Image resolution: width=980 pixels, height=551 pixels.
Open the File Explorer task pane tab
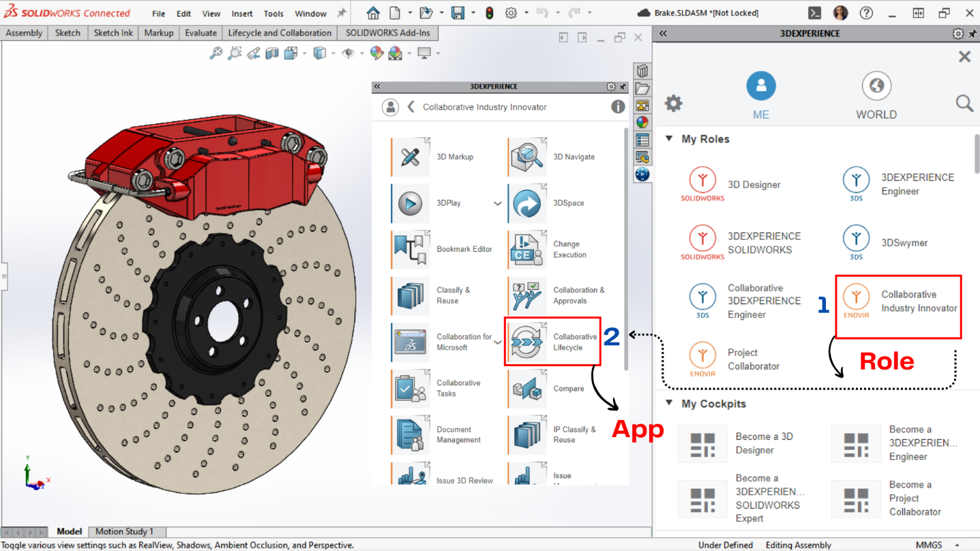coord(642,89)
